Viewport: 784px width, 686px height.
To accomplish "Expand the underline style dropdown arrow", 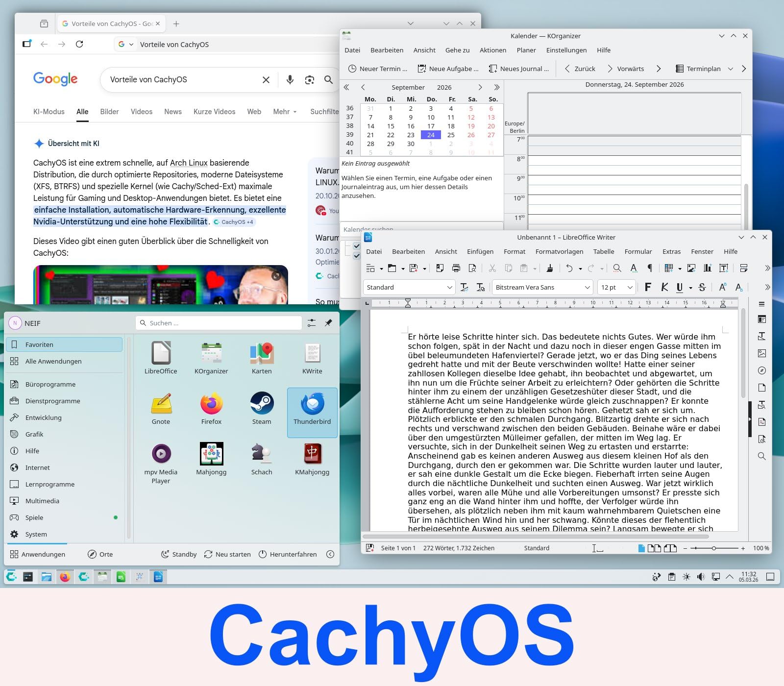I will point(690,288).
